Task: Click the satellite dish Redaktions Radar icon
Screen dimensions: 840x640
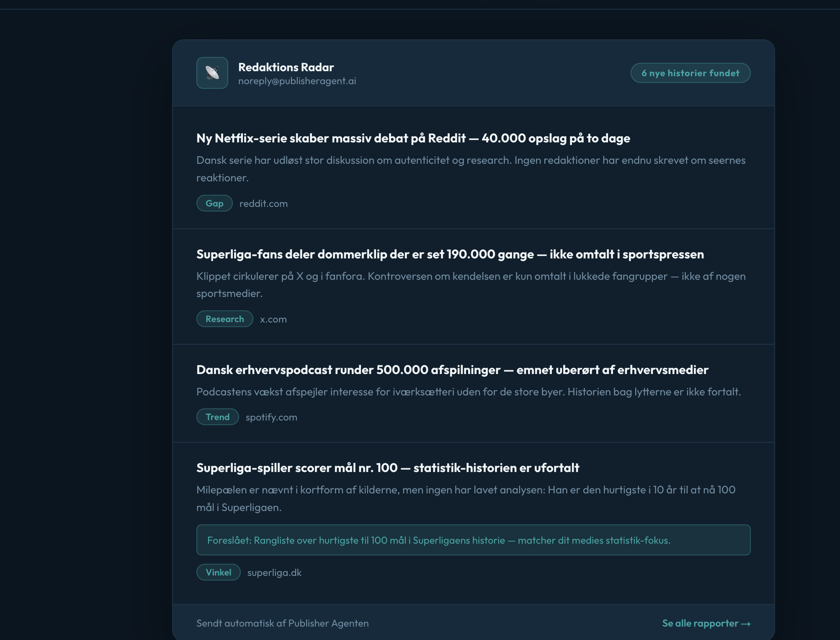Action: [212, 73]
